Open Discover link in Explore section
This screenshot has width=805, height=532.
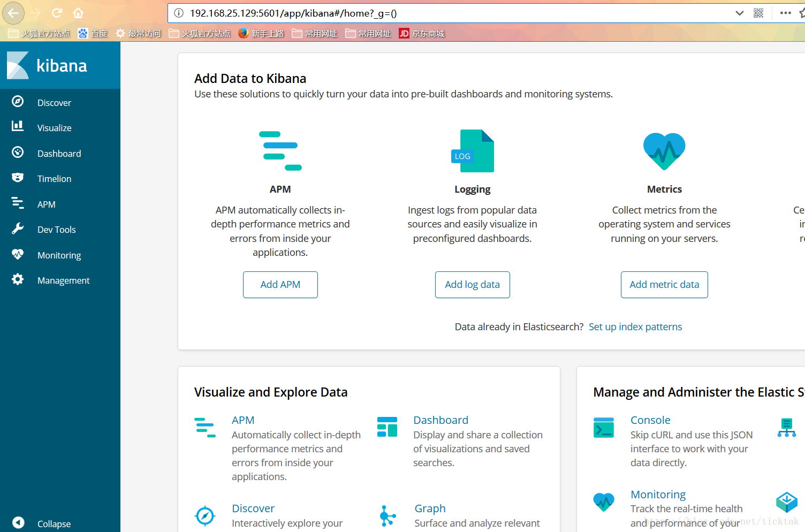click(253, 508)
